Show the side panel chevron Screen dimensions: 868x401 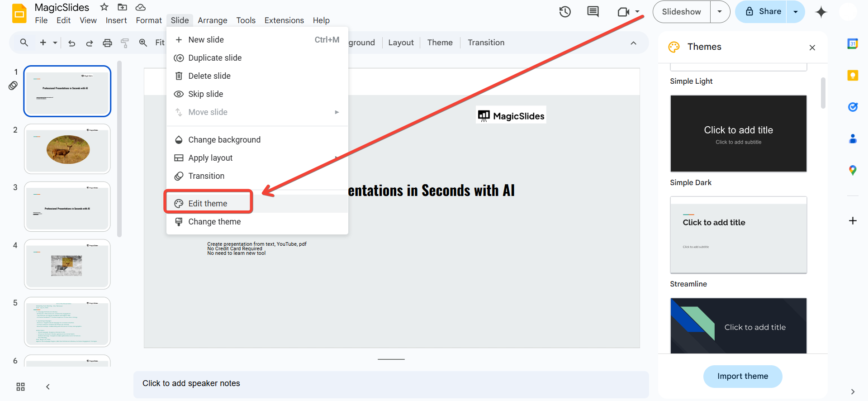pos(853,391)
